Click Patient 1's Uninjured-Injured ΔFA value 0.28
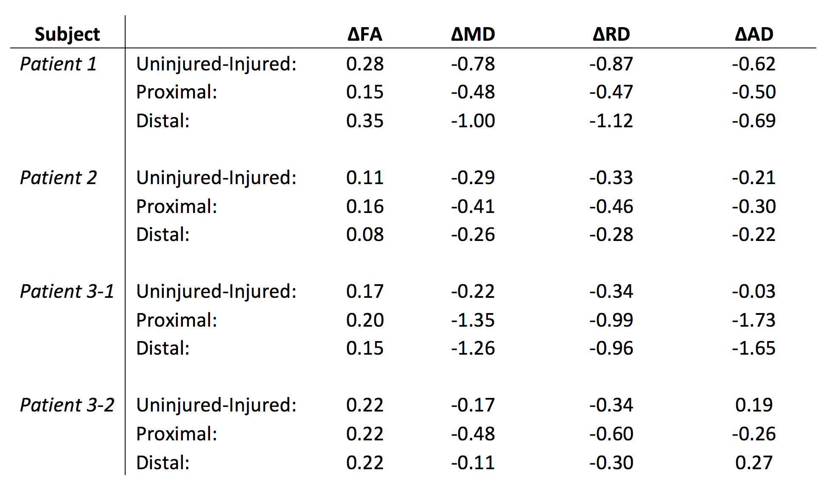 tap(364, 64)
